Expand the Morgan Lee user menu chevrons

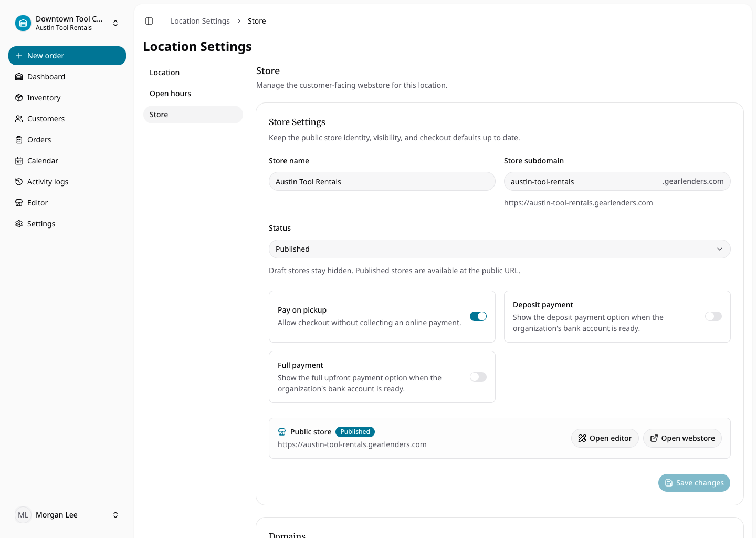click(x=115, y=515)
